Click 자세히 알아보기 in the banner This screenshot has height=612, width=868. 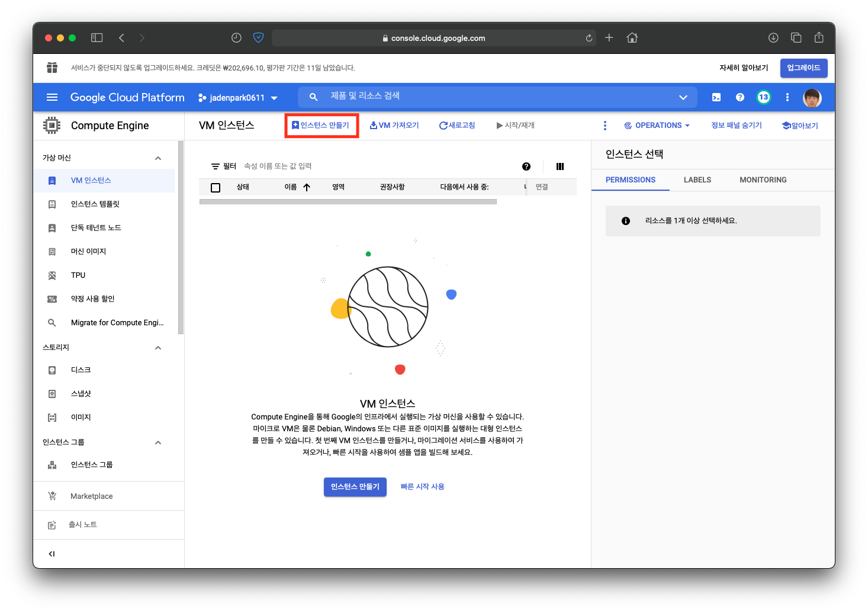(744, 68)
